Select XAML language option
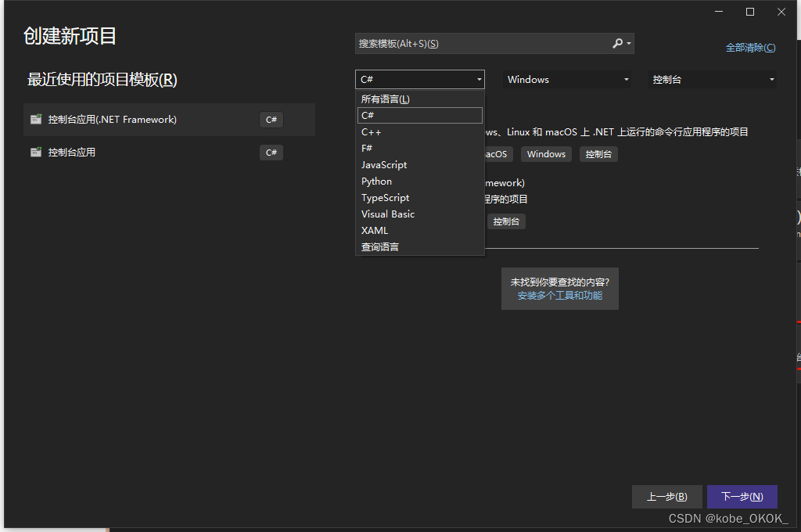801x532 pixels. point(420,230)
